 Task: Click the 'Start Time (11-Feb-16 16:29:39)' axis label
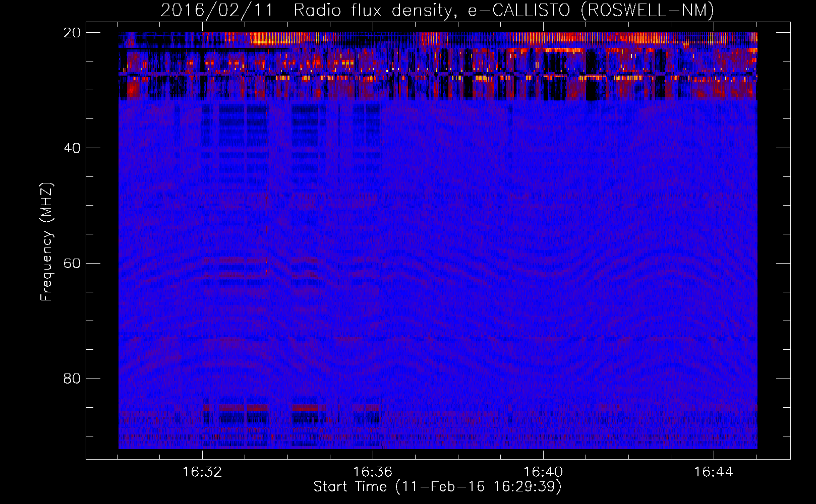coord(437,487)
